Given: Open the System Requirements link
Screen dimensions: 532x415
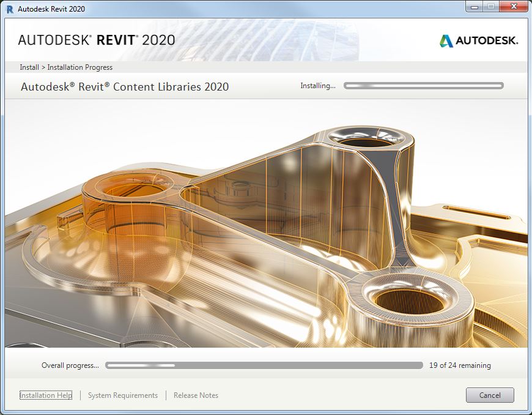Looking at the screenshot, I should coord(123,395).
